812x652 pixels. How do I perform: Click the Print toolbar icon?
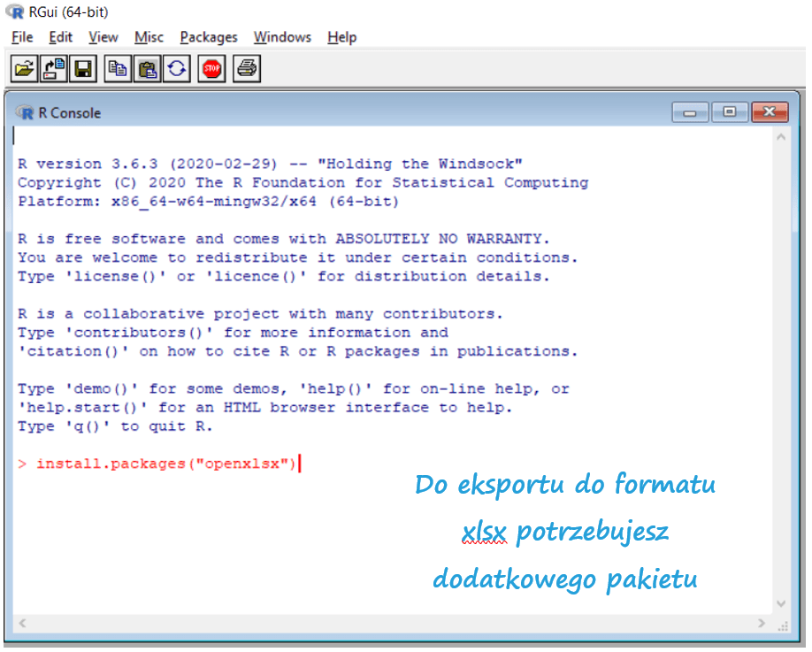[247, 68]
